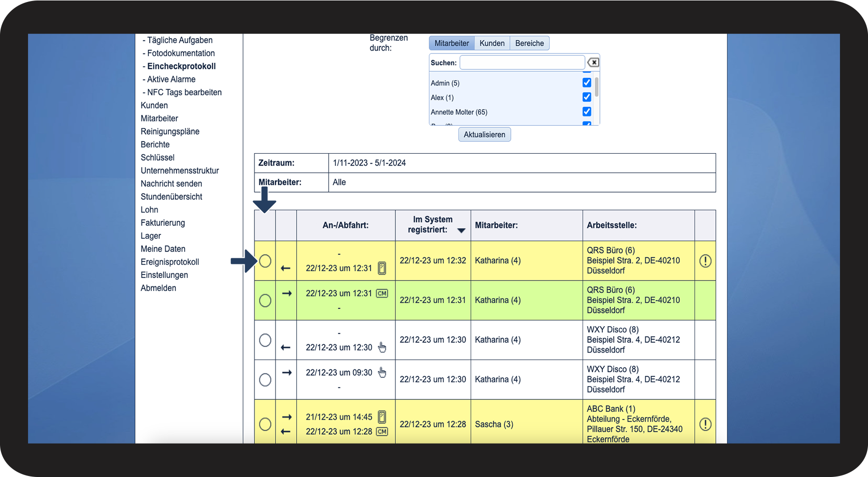This screenshot has height=477, width=868.
Task: Open Aktive Alarme in the sidebar
Action: [171, 79]
